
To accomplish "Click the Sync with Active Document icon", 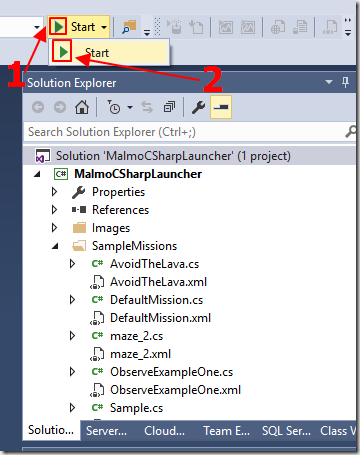I will pos(147,107).
